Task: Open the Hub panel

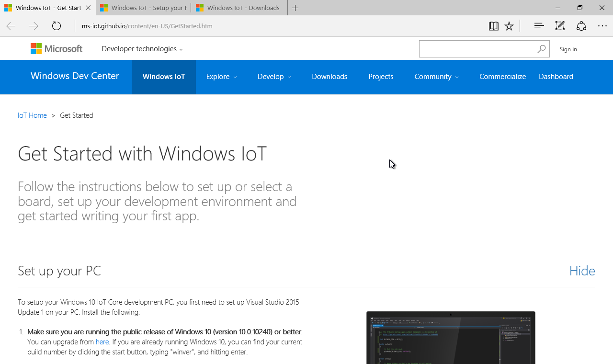Action: (539, 26)
